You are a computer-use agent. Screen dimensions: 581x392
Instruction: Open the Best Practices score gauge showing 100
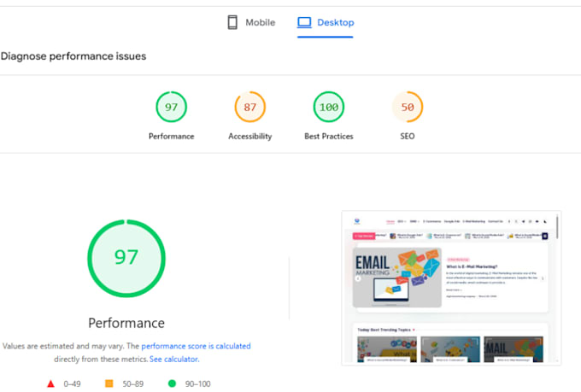[329, 107]
